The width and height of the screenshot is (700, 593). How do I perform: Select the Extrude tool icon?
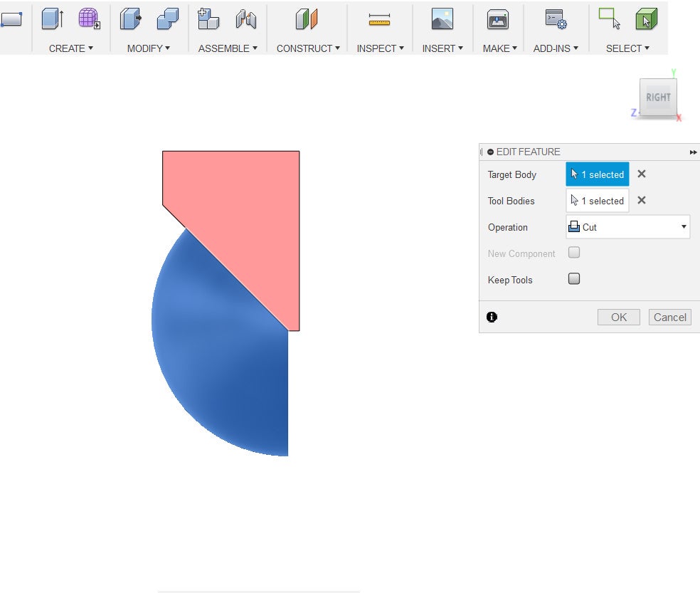53,19
